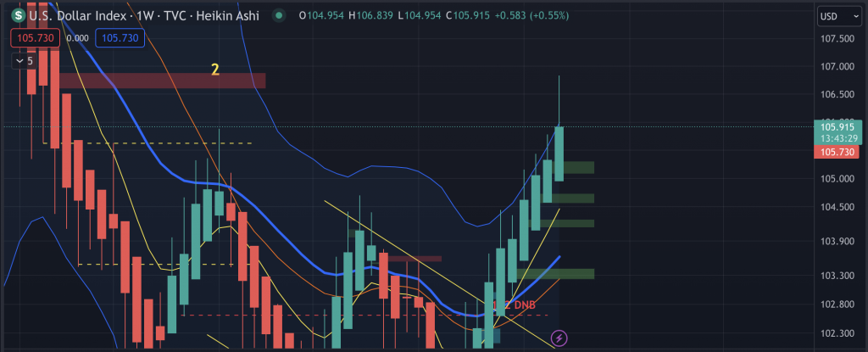This screenshot has height=352, width=868.
Task: Click the green dollar symbol logo icon
Action: [x=18, y=15]
